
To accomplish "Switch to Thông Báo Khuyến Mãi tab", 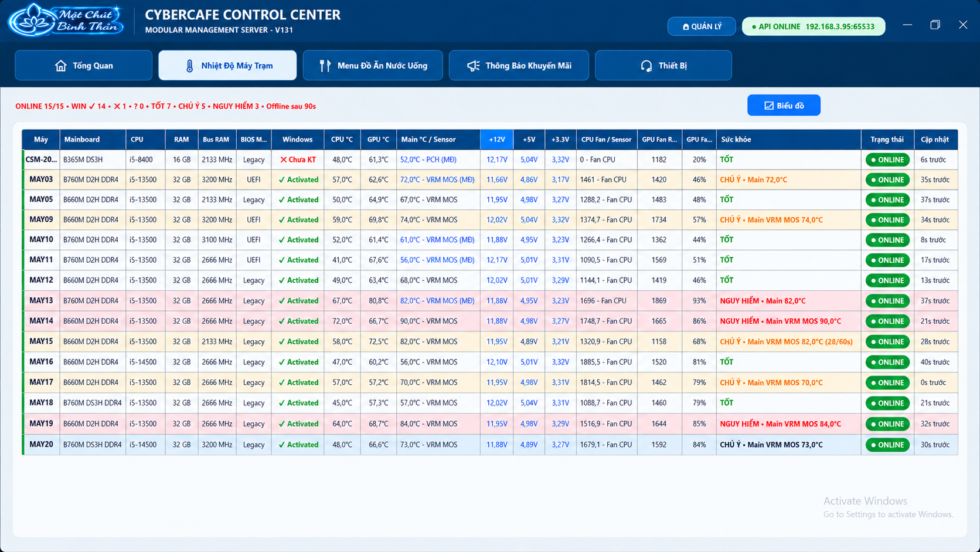I will pyautogui.click(x=519, y=65).
